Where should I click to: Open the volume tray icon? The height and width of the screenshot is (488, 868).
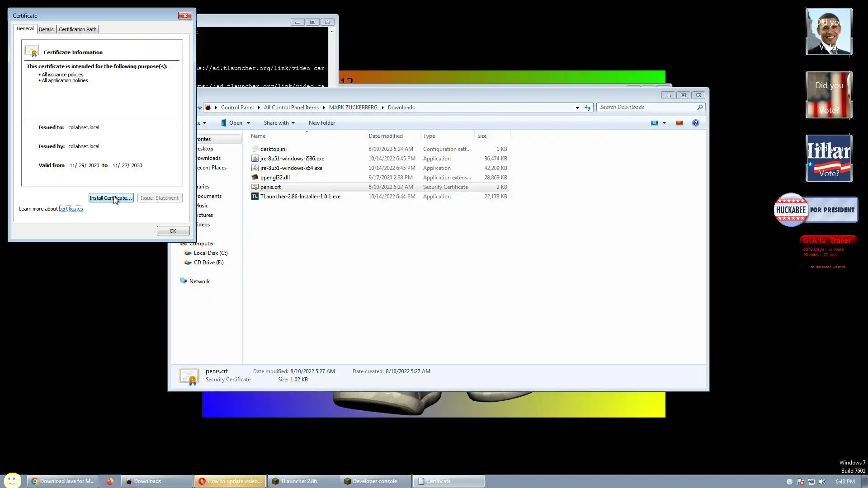822,482
